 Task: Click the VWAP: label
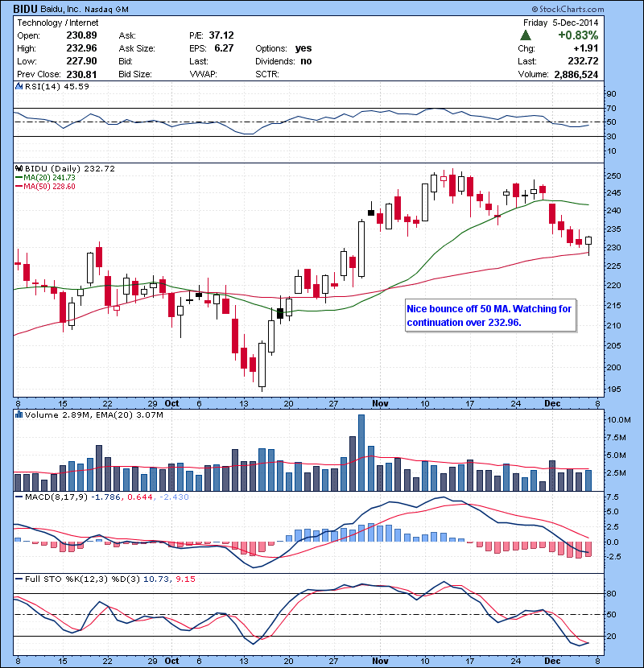pyautogui.click(x=204, y=74)
